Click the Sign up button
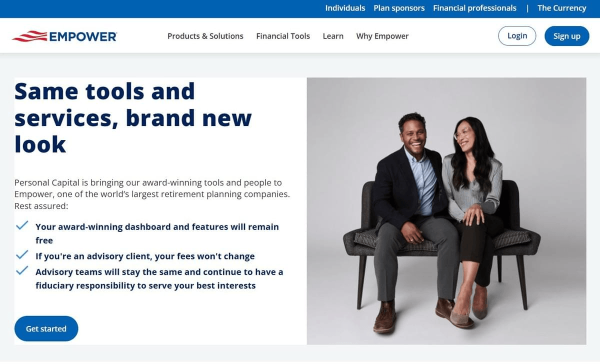 click(567, 36)
